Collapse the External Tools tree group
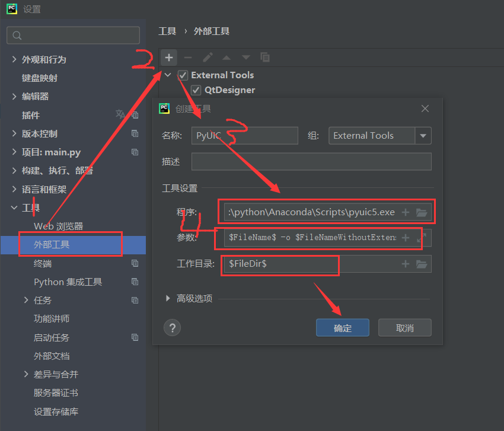 coord(168,75)
